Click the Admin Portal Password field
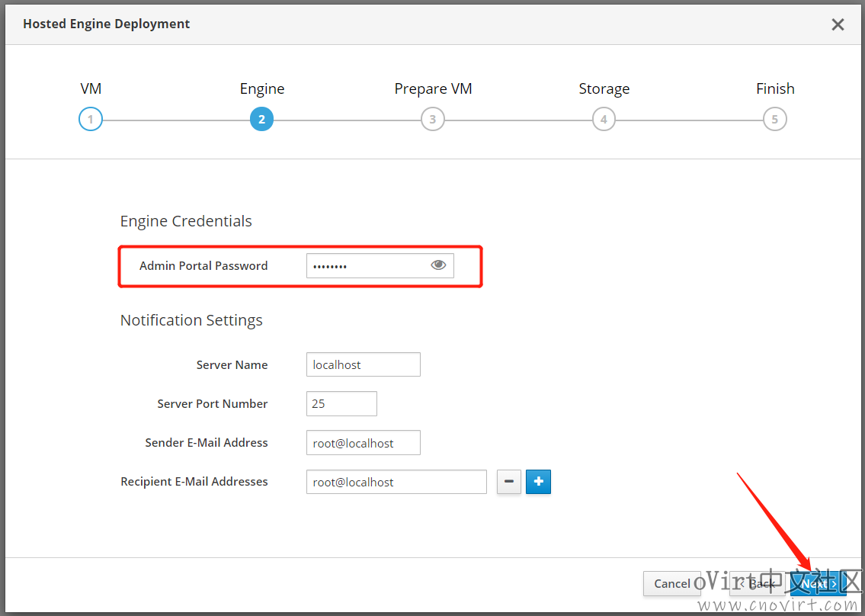 380,265
